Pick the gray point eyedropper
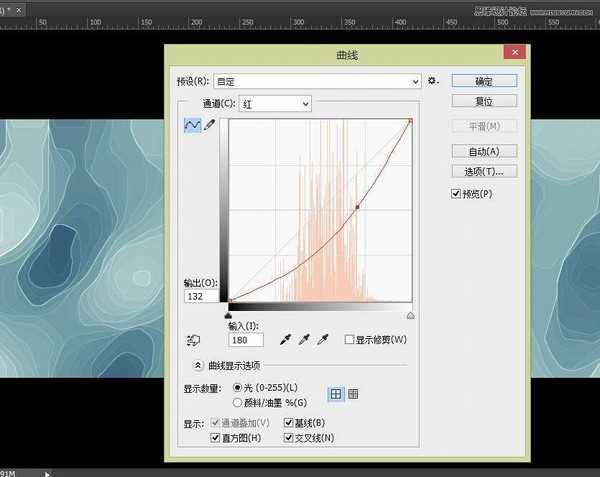This screenshot has width=600, height=477. pos(304,340)
